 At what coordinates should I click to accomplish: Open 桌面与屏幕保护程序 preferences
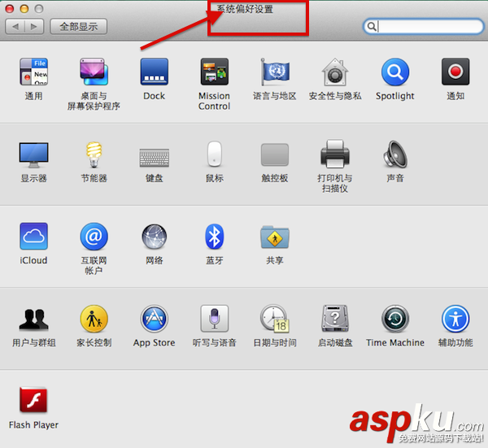click(x=94, y=72)
